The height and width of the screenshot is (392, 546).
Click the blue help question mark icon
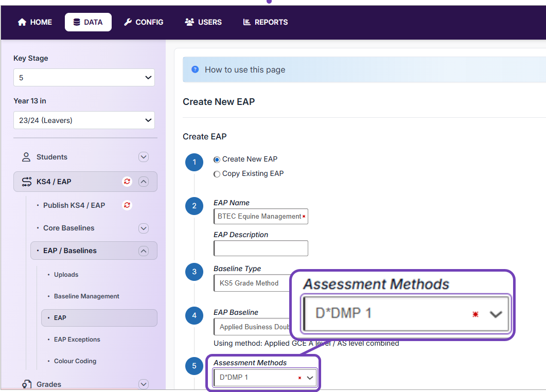(x=195, y=69)
